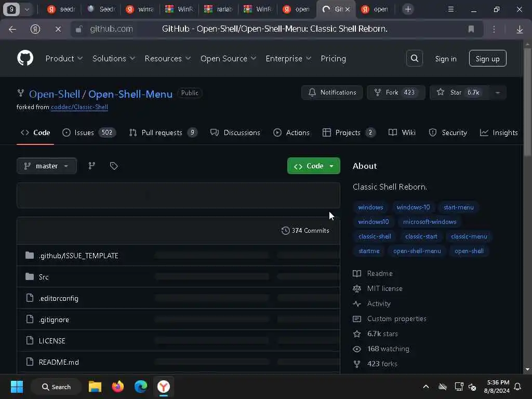Open the Open-Shell organization link
532x399 pixels.
(x=55, y=94)
